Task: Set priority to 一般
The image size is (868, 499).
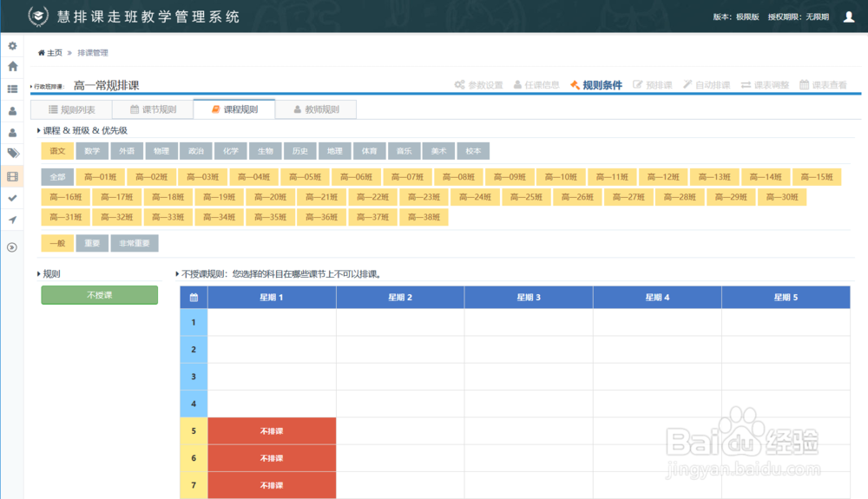Action: coord(57,243)
